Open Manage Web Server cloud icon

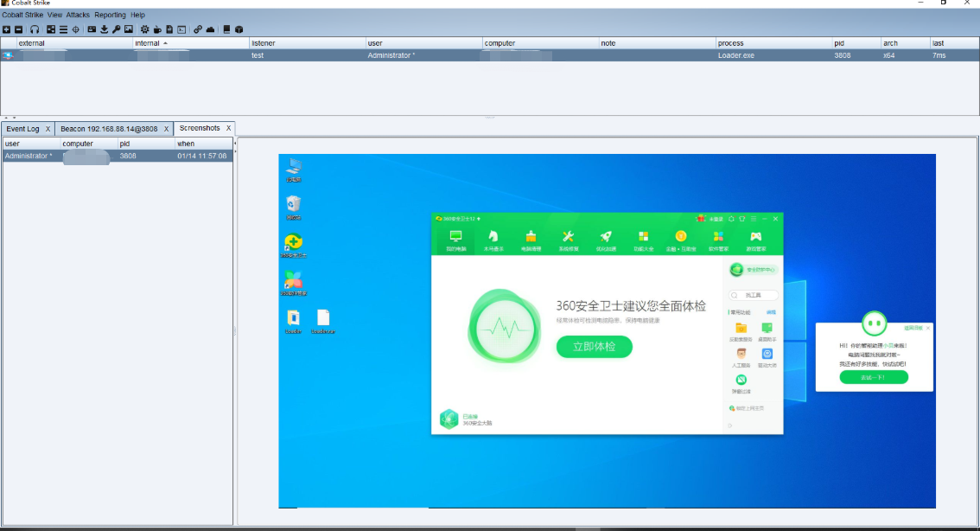pyautogui.click(x=211, y=29)
